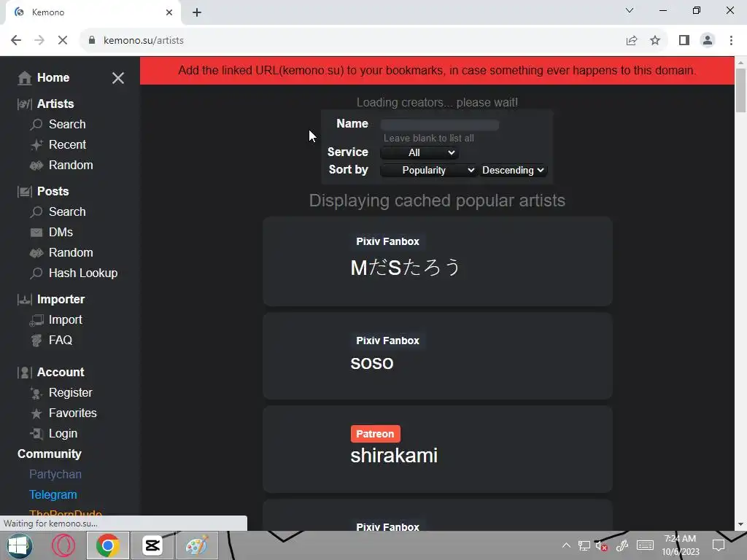Go back with browser back arrow
The width and height of the screenshot is (747, 560).
tap(16, 41)
